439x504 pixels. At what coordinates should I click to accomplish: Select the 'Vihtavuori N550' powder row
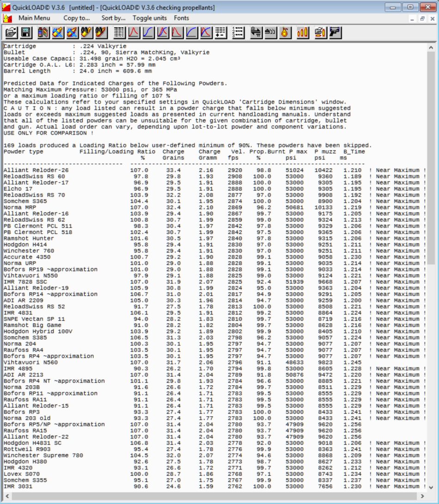coord(214,276)
